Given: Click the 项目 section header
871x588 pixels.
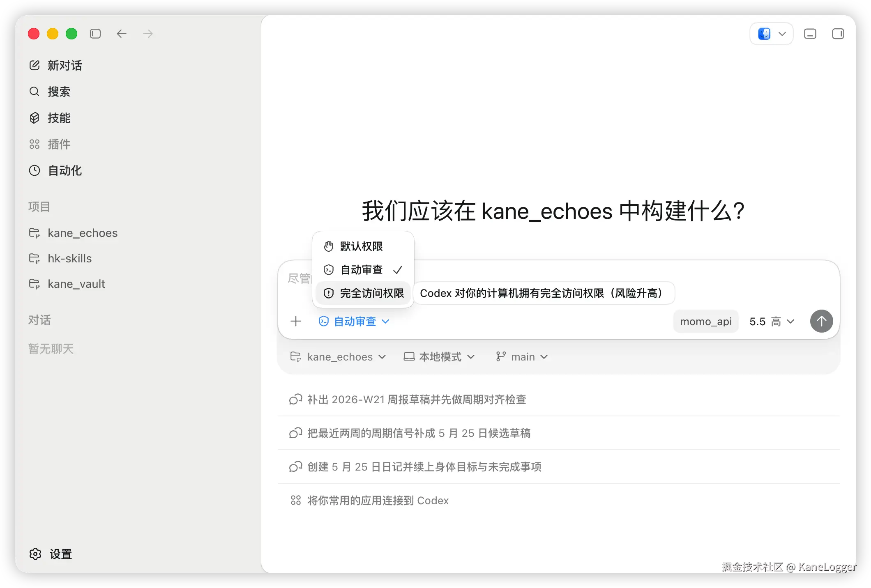Looking at the screenshot, I should 39,207.
